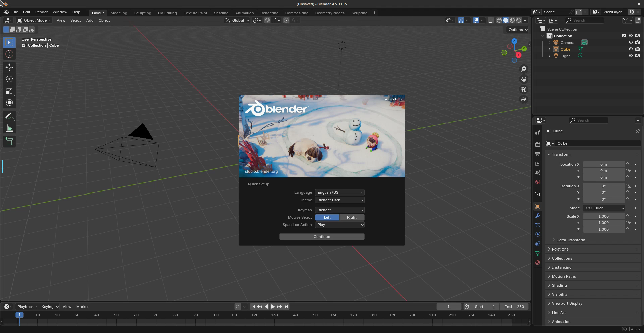Open the studio.blender.org link
The image size is (644, 333).
point(261,171)
